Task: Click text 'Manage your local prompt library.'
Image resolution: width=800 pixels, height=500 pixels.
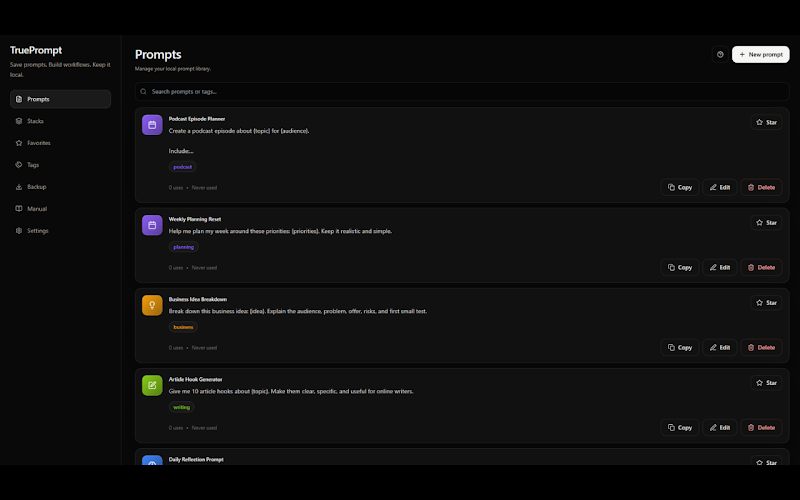Action: coord(173,69)
